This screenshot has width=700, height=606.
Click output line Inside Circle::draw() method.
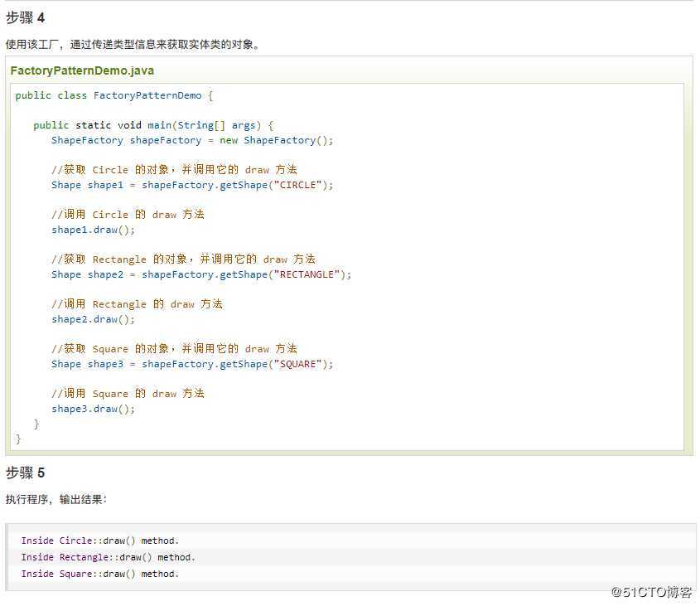(100, 541)
